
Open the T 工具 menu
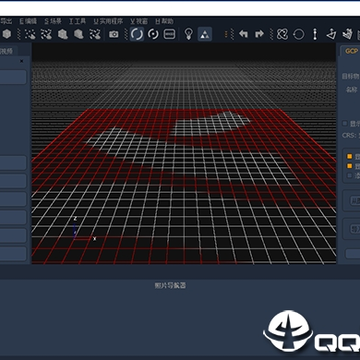(77, 21)
